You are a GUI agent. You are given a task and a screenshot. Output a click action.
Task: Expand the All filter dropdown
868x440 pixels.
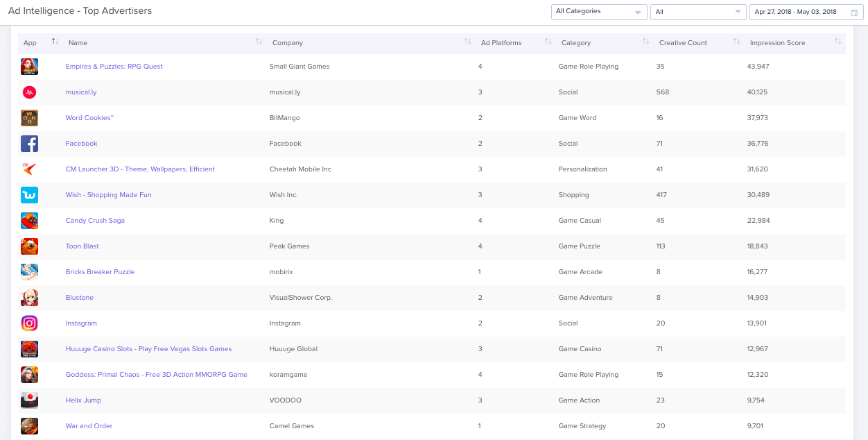tap(698, 12)
